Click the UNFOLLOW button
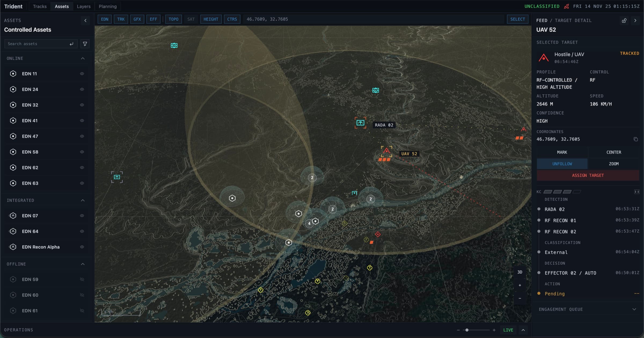This screenshot has width=644, height=338. pos(562,164)
